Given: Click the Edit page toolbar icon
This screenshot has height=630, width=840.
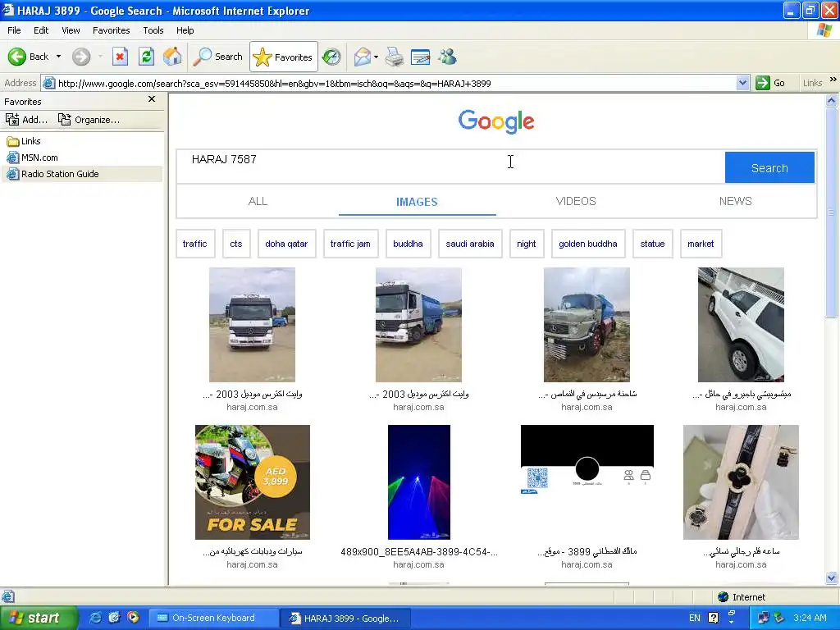Looking at the screenshot, I should [x=421, y=57].
